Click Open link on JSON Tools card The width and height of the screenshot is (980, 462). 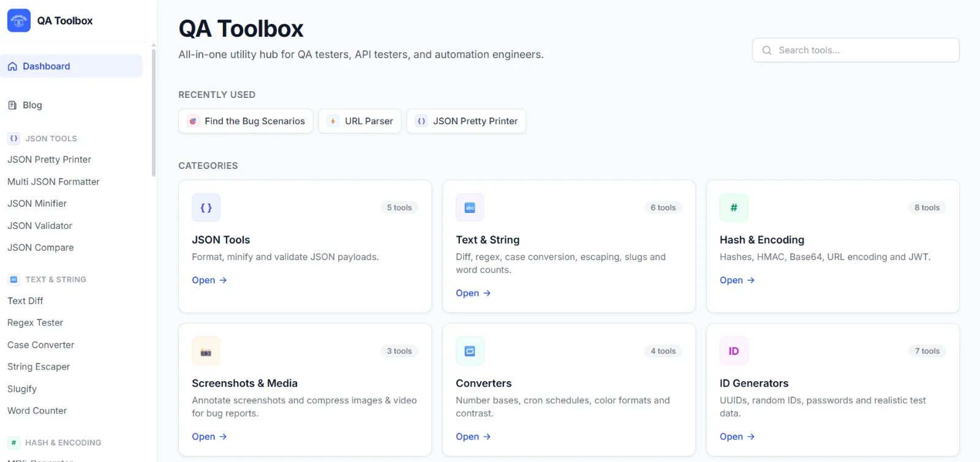click(209, 280)
